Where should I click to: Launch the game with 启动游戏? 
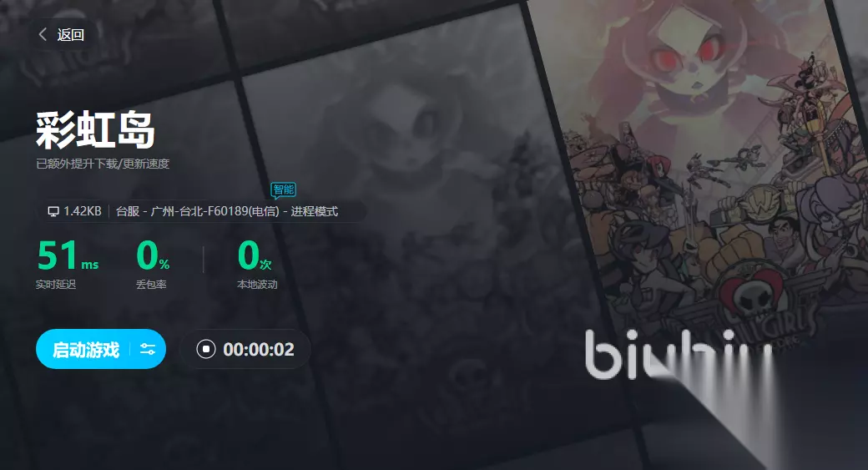(x=86, y=349)
